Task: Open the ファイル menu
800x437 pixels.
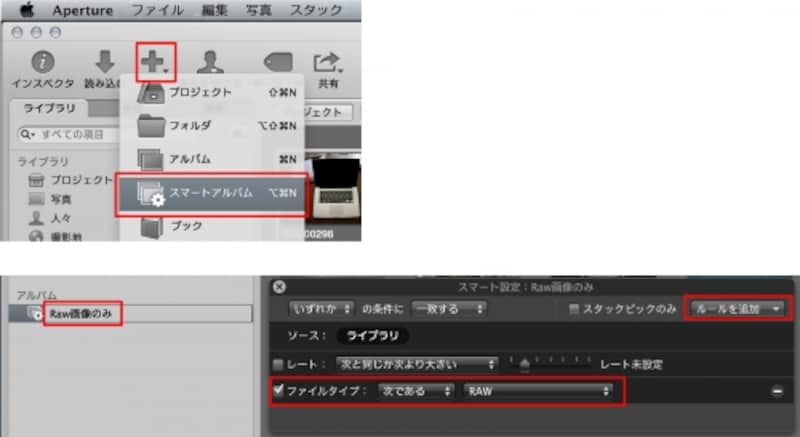Action: tap(157, 10)
